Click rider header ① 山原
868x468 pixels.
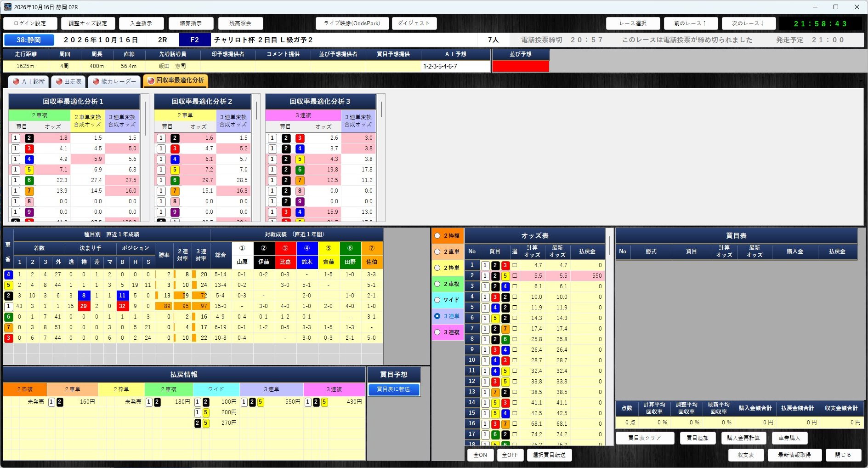pyautogui.click(x=242, y=255)
